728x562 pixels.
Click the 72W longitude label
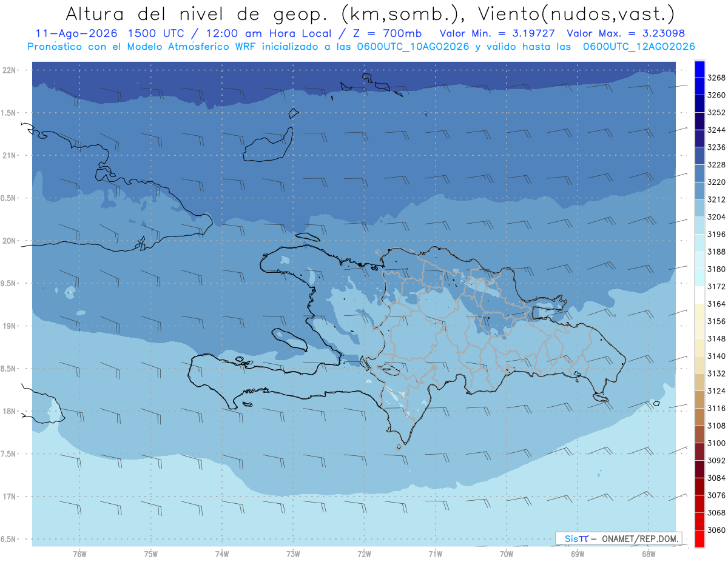364,554
